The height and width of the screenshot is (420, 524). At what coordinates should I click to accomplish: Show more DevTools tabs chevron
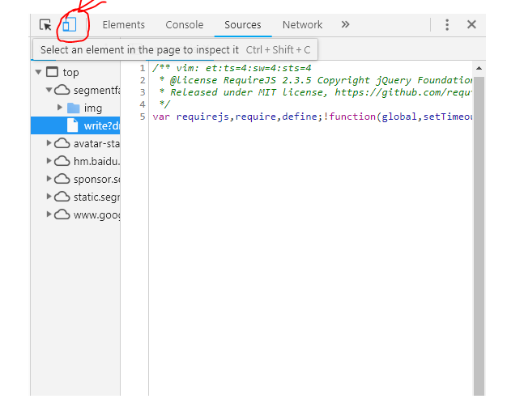click(x=345, y=24)
